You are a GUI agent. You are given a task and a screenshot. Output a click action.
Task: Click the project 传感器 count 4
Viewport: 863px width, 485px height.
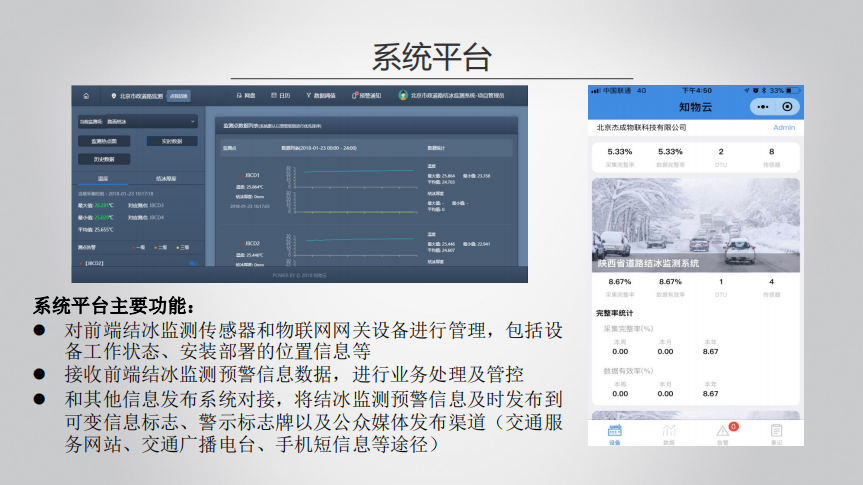click(772, 287)
